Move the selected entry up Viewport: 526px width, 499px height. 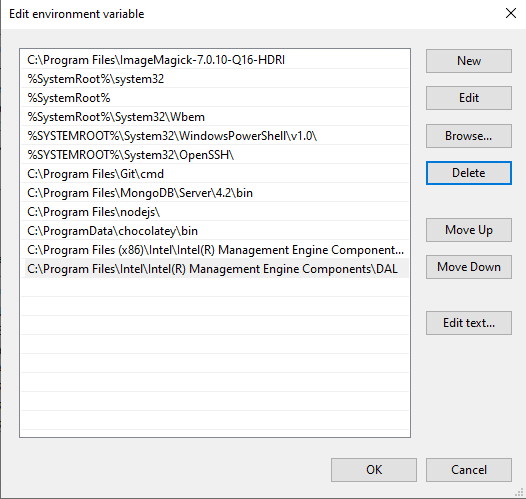pyautogui.click(x=469, y=230)
